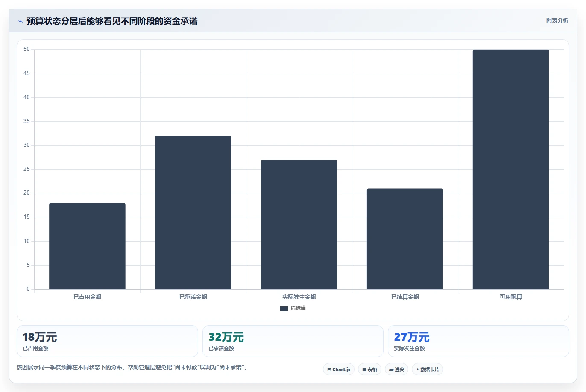Click the description text below the cards
Screen dimensions: 586x392
point(132,367)
